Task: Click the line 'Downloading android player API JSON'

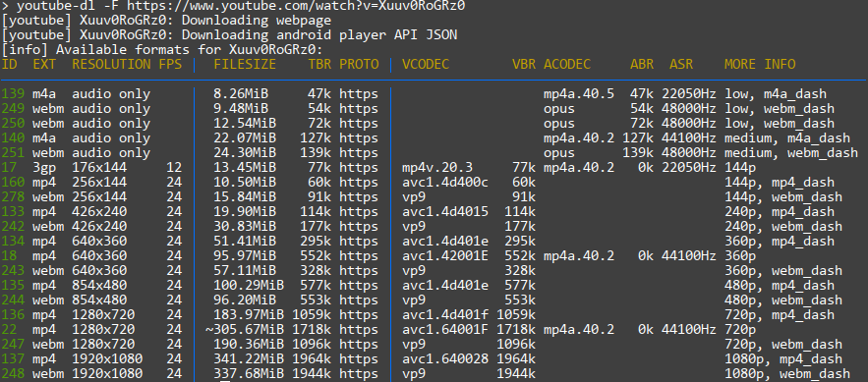Action: point(229,34)
